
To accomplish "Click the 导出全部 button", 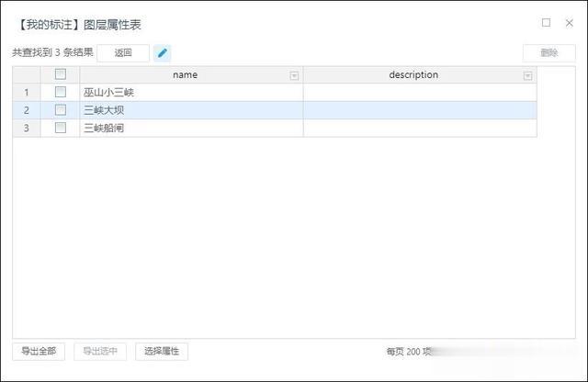I will (39, 352).
